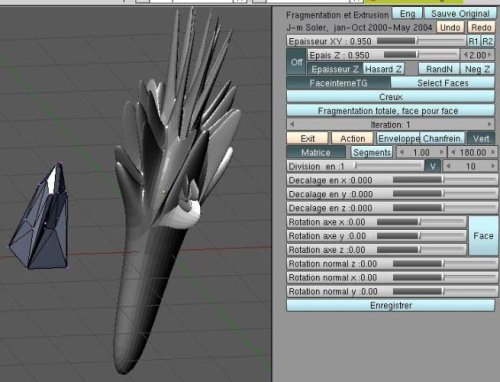Click the R1 reset button
Screen dimensions: 500x382
(473, 41)
